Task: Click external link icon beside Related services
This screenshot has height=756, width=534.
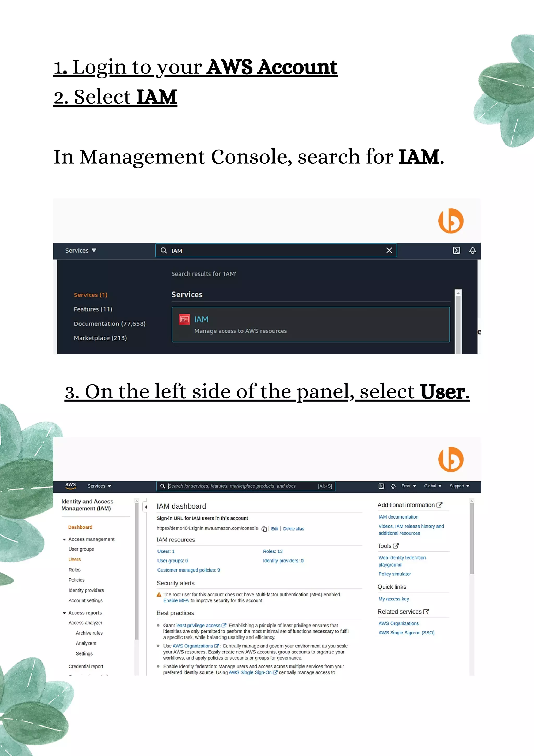Action: [x=426, y=611]
